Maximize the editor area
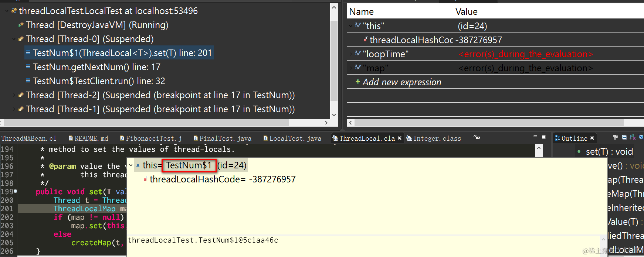The width and height of the screenshot is (644, 257). [x=544, y=137]
